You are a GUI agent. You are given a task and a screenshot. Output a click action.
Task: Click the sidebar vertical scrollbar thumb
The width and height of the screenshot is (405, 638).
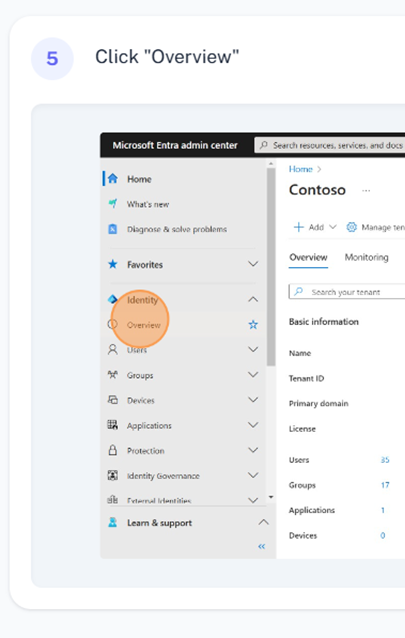[x=271, y=267]
